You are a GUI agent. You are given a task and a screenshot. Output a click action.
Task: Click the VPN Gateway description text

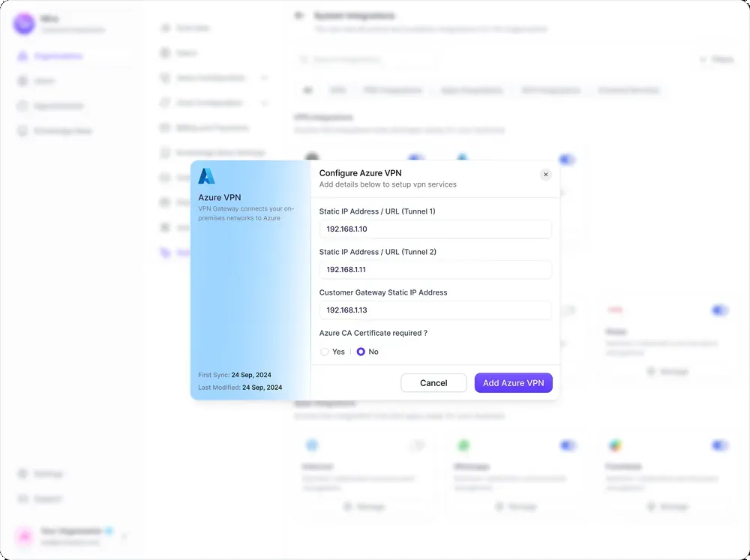tap(246, 214)
